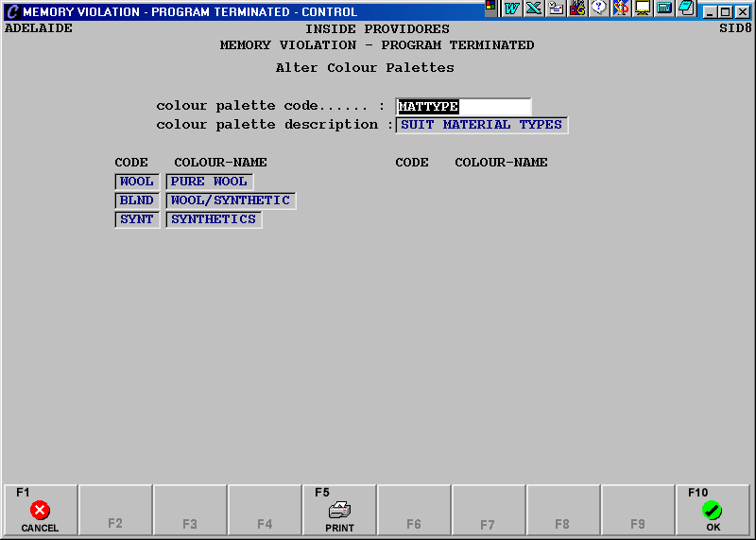756x540 pixels.
Task: Click the F5 Print printer icon
Action: pos(339,511)
